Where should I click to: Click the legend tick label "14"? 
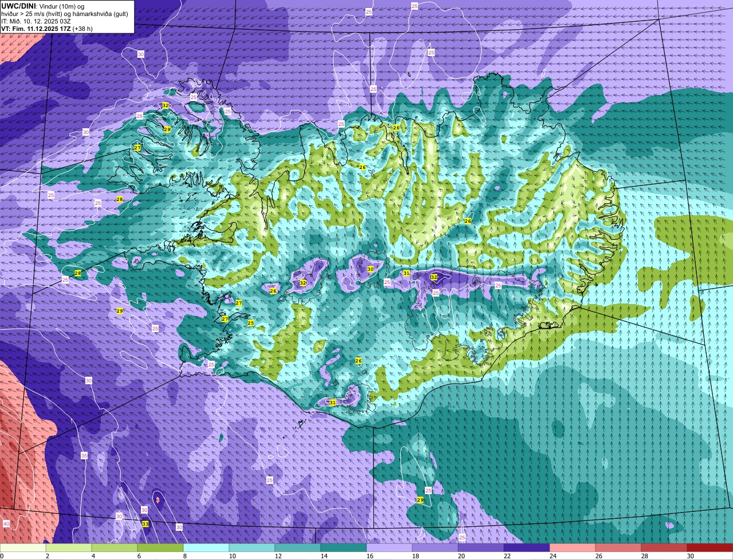[324, 556]
